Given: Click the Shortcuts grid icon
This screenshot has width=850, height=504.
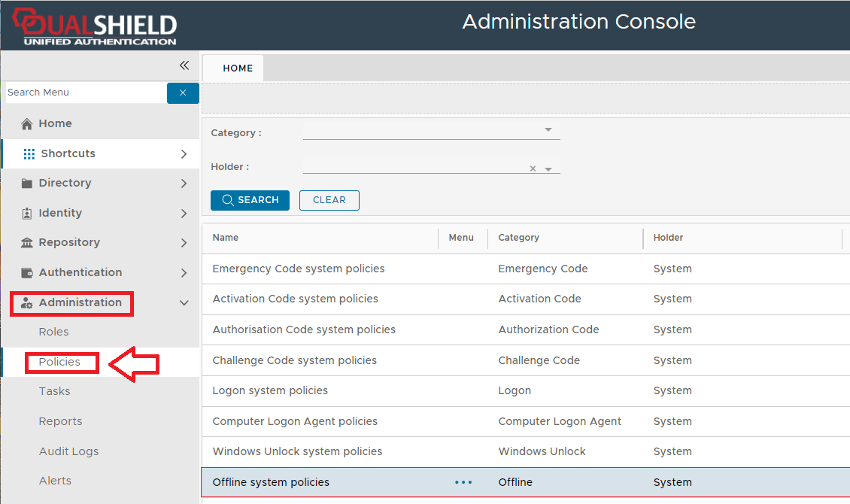Looking at the screenshot, I should tap(29, 153).
